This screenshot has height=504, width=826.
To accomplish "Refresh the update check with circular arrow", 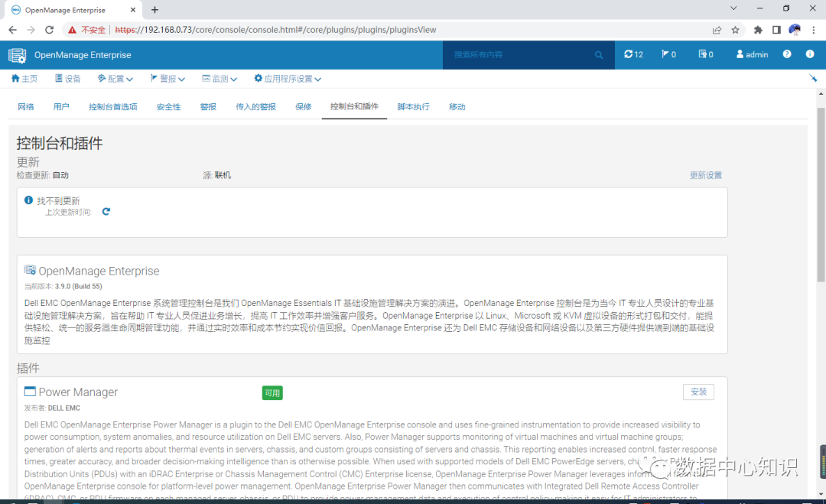I will click(x=106, y=212).
